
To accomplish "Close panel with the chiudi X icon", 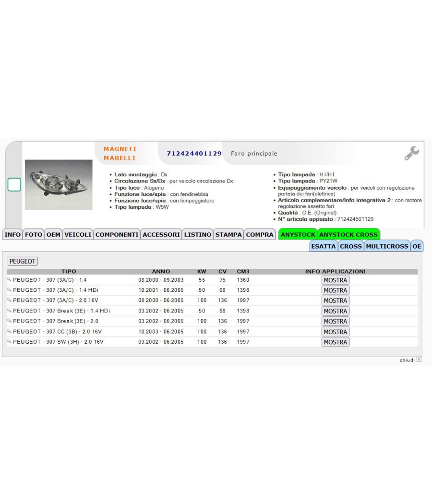I will [419, 360].
